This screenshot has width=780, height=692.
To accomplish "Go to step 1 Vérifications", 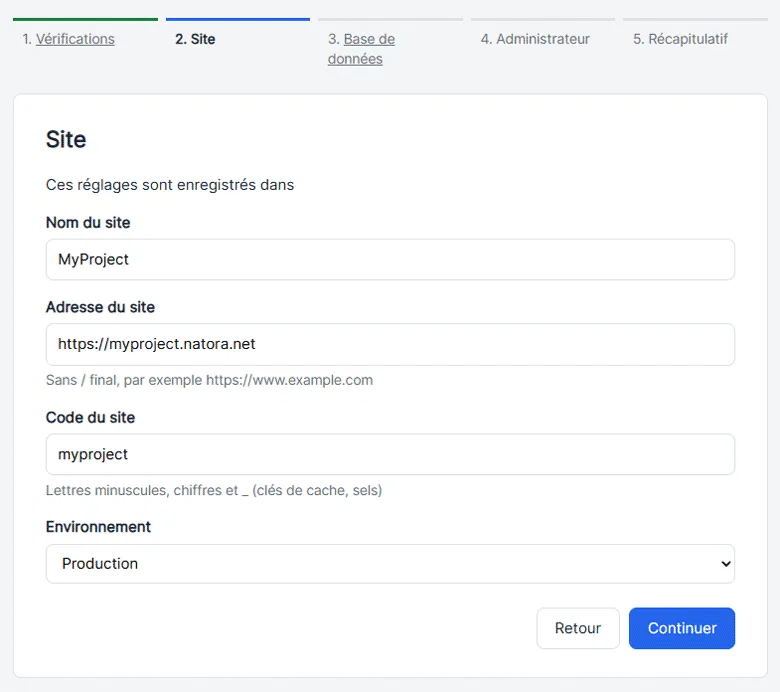I will [x=75, y=39].
